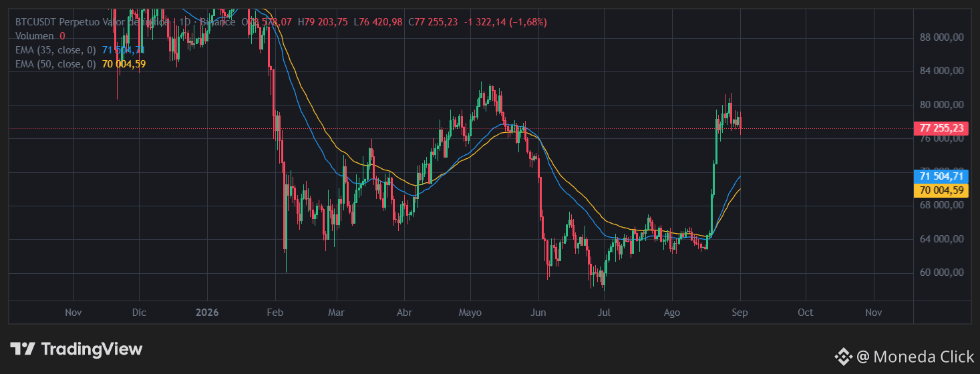This screenshot has height=374, width=980.
Task: Click the blue 71 504,71 EMA price label
Action: point(941,176)
